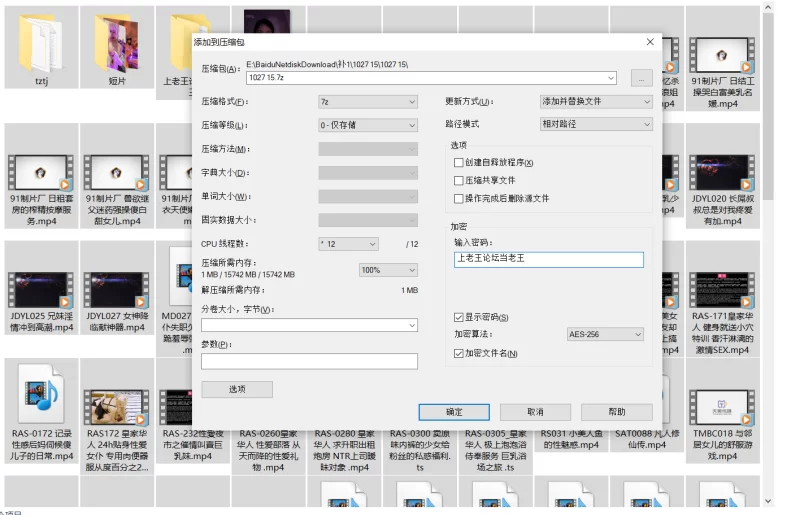Enable 创建自释放程序 checkbox
This screenshot has height=515, width=800.
pyautogui.click(x=459, y=163)
